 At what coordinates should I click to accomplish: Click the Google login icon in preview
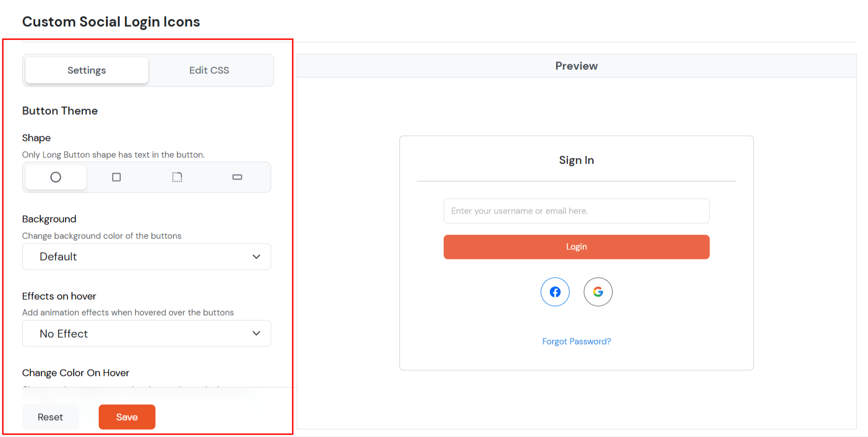598,292
